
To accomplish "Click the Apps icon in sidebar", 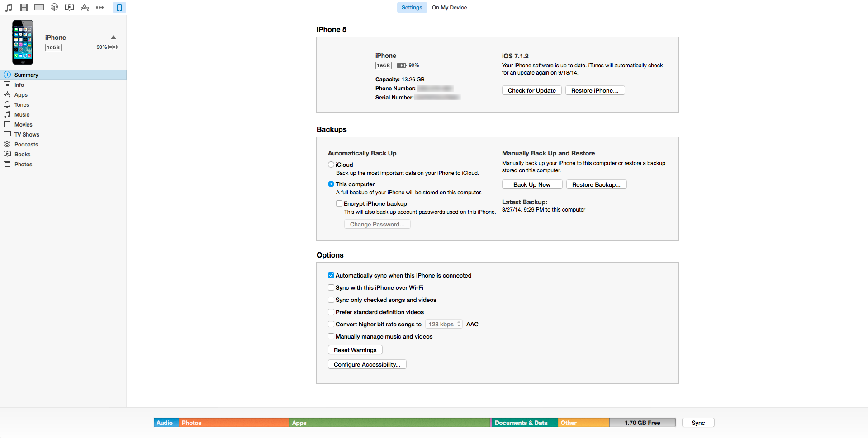I will tap(7, 94).
